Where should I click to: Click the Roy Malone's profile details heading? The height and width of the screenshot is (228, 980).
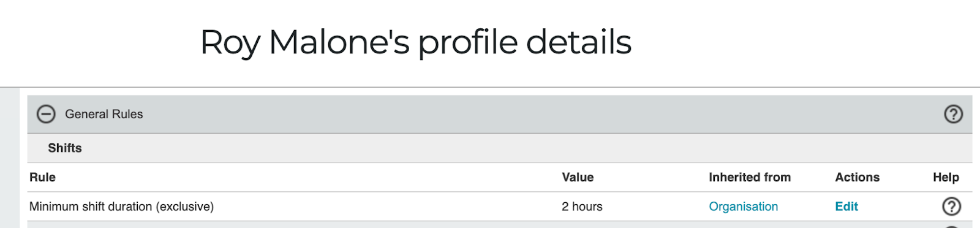pyautogui.click(x=416, y=42)
